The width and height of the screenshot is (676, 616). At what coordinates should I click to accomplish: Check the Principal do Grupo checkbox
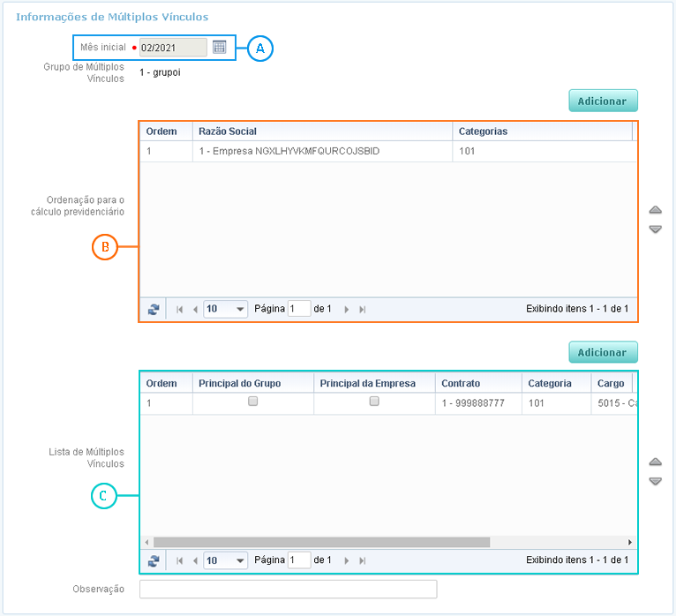(x=253, y=401)
